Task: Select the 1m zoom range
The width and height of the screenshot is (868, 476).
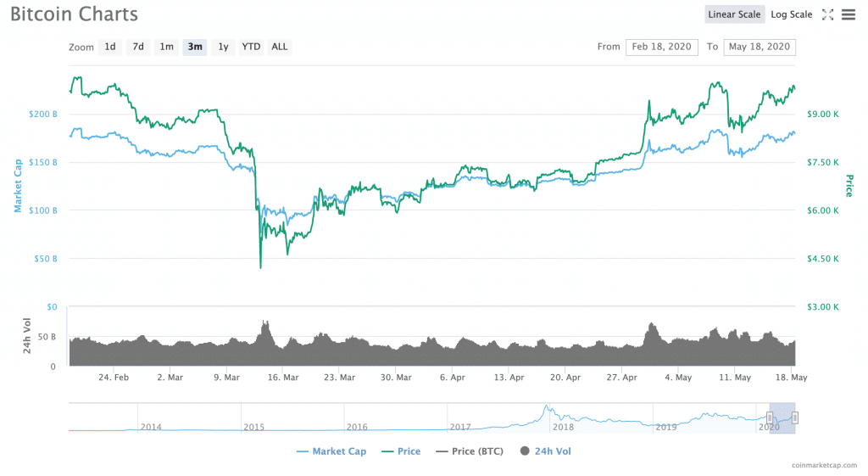Action: (167, 47)
